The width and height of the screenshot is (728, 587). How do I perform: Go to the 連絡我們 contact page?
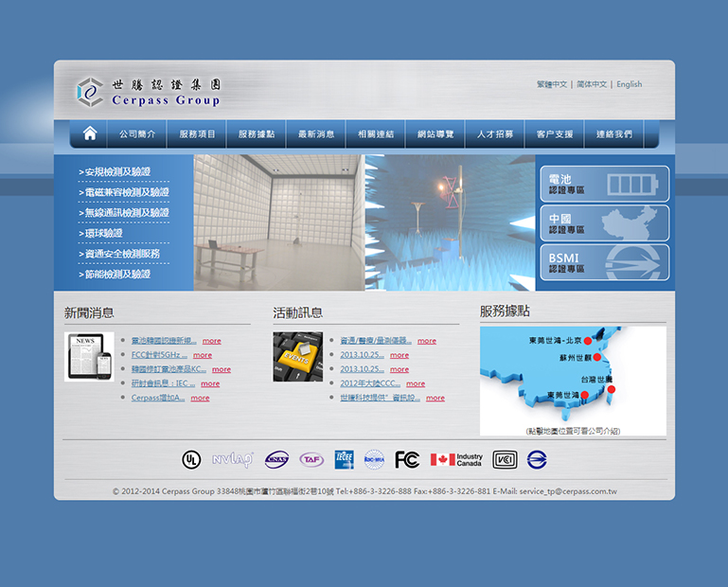click(613, 134)
